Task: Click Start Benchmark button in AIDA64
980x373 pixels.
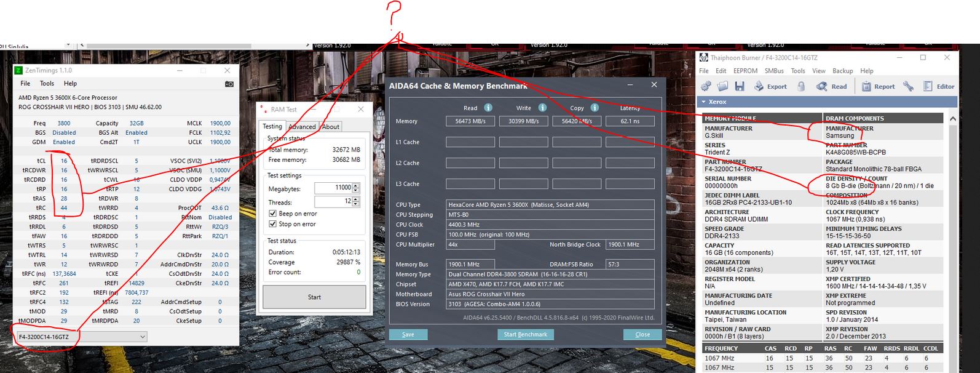Action: pos(525,334)
